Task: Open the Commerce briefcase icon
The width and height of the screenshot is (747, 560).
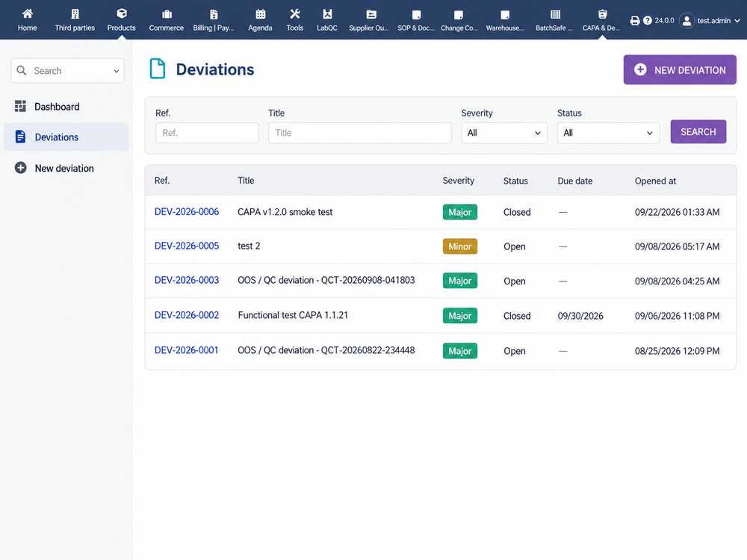Action: (167, 14)
